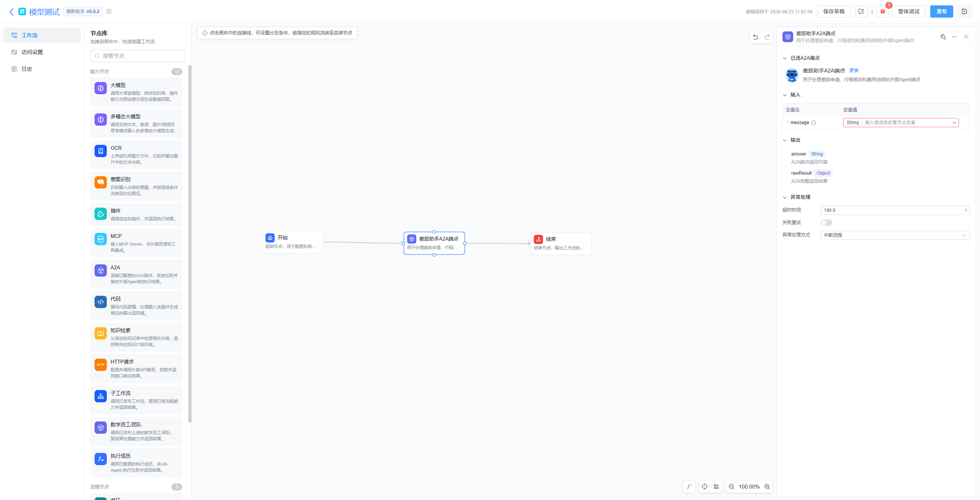Click the wrench debug icon in panel
The width and height of the screenshot is (980, 500).
[x=943, y=37]
